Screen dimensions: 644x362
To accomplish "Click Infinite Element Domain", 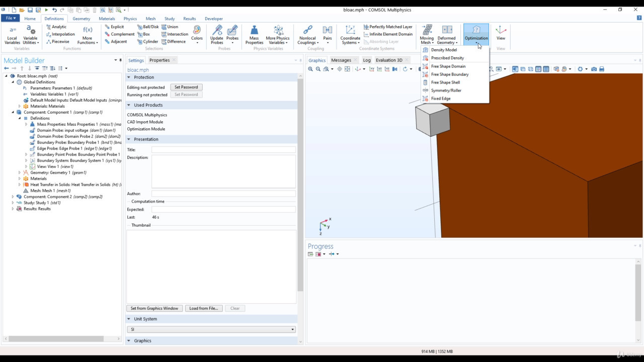I will [388, 34].
